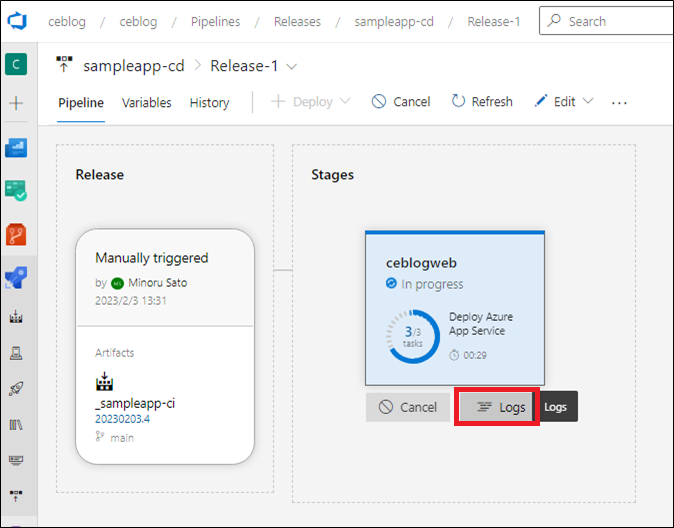The width and height of the screenshot is (674, 528).
Task: Cancel the ceblogweb stage deployment
Action: pos(407,407)
